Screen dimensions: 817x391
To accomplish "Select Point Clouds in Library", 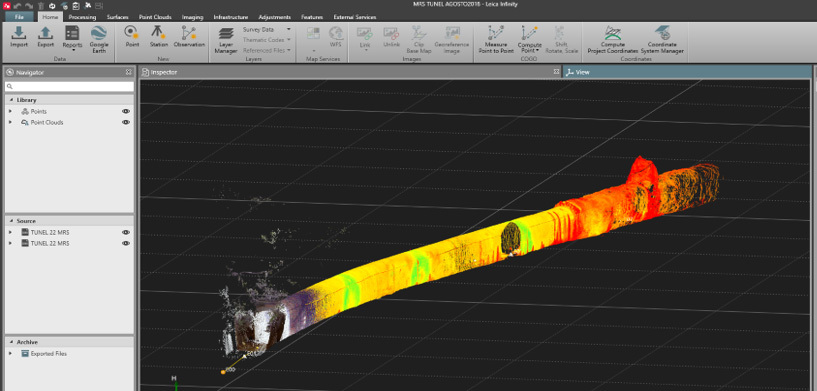I will point(47,123).
